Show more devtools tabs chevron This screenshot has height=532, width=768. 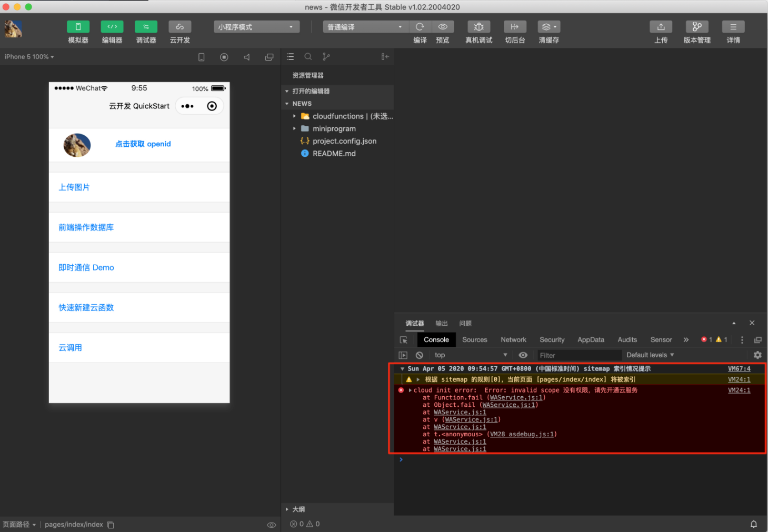click(686, 340)
